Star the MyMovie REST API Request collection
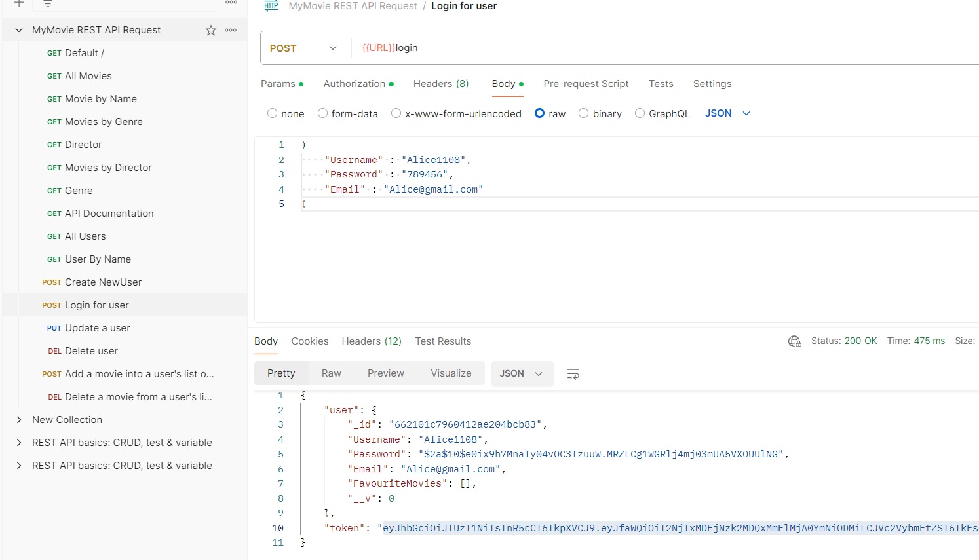This screenshot has width=979, height=560. (210, 30)
